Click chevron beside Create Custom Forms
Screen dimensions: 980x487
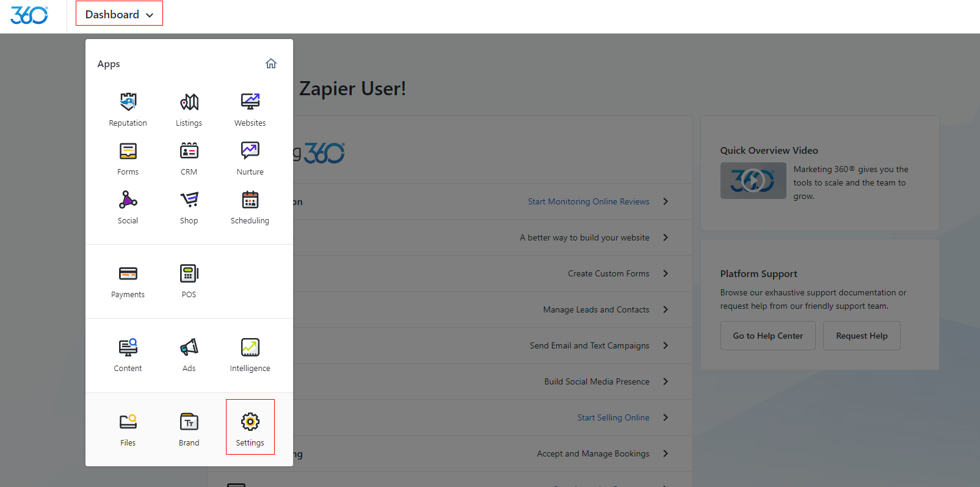pos(666,273)
